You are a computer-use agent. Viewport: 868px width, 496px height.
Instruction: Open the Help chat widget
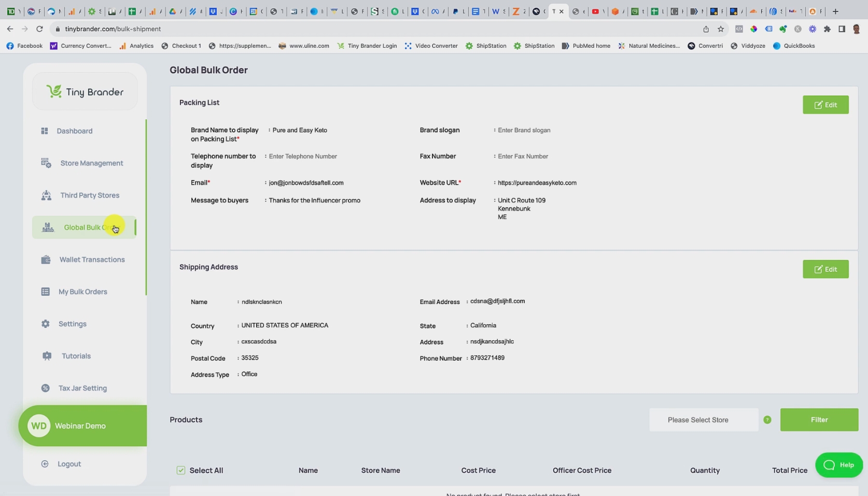839,465
